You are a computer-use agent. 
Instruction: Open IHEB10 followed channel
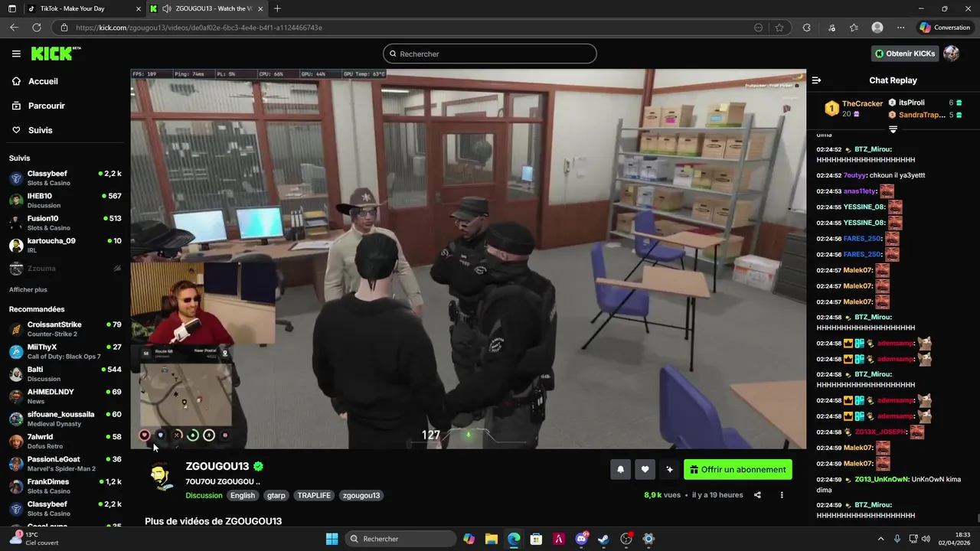[x=65, y=201]
